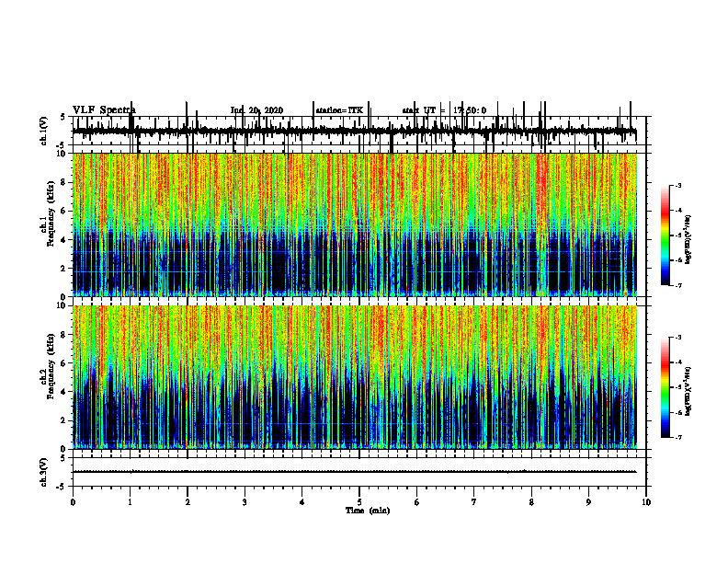Click the '-3' label on ch.2 color scale
The height and width of the screenshot is (563, 728).
coord(678,338)
